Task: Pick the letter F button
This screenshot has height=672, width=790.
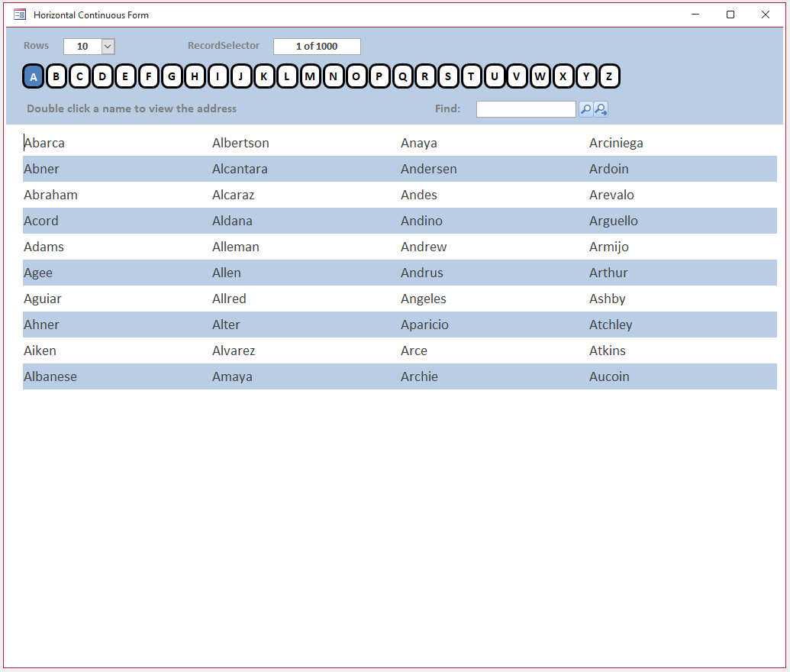Action: [149, 76]
